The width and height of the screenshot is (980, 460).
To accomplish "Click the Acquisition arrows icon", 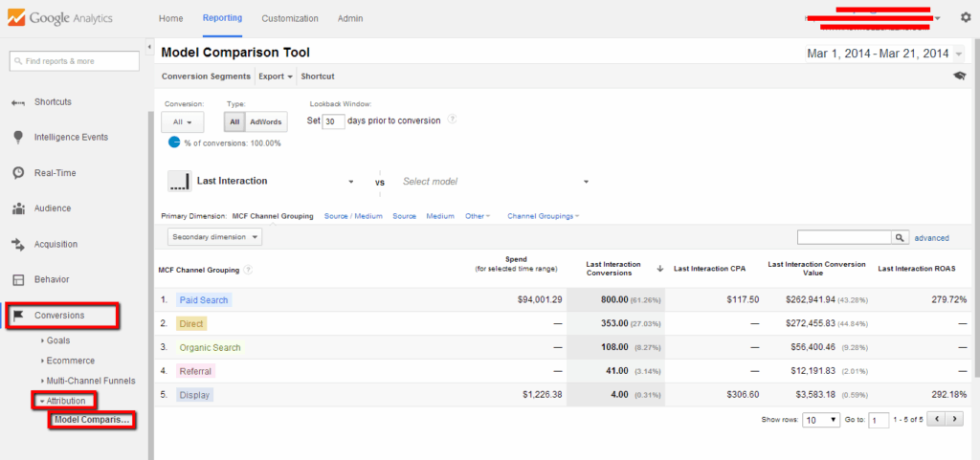I will click(x=19, y=244).
